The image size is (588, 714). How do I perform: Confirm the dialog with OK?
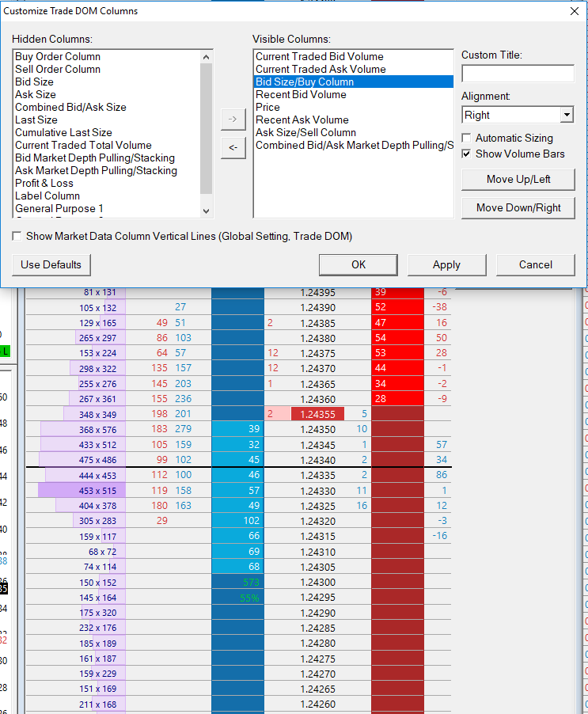(358, 265)
